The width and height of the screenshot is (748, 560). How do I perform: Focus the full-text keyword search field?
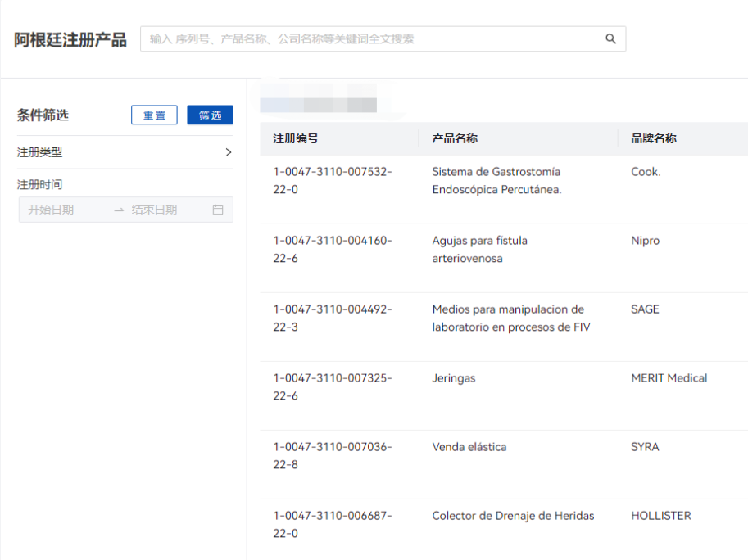tap(383, 39)
